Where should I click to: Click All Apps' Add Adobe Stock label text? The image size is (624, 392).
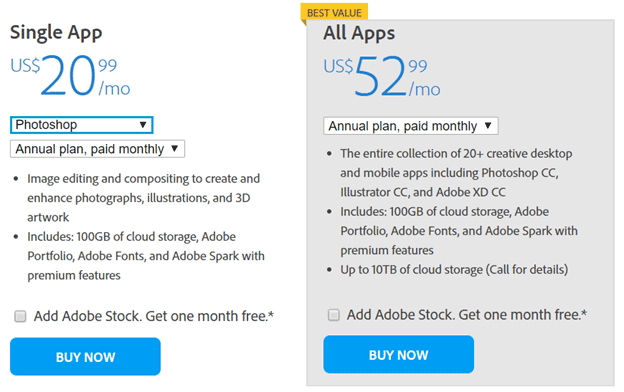467,315
